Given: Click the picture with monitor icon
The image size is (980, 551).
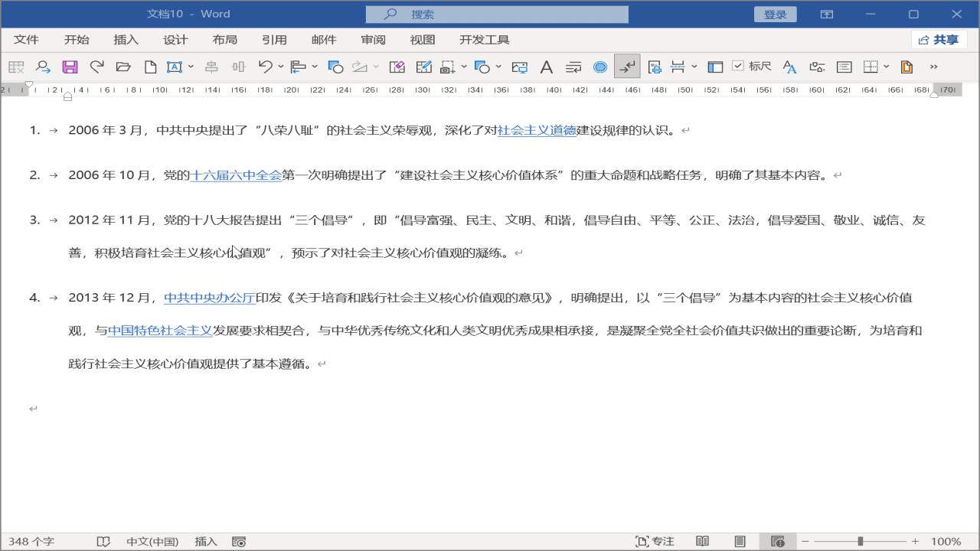Looking at the screenshot, I should coord(520,67).
